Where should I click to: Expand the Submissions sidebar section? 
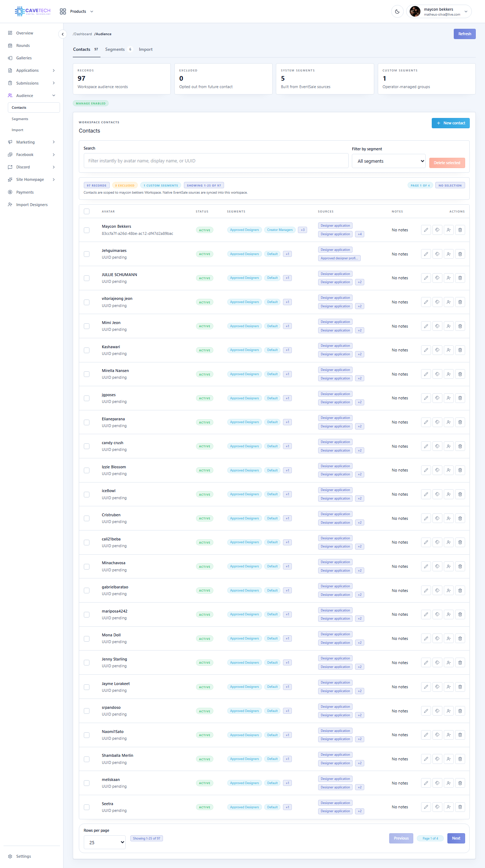(x=32, y=83)
